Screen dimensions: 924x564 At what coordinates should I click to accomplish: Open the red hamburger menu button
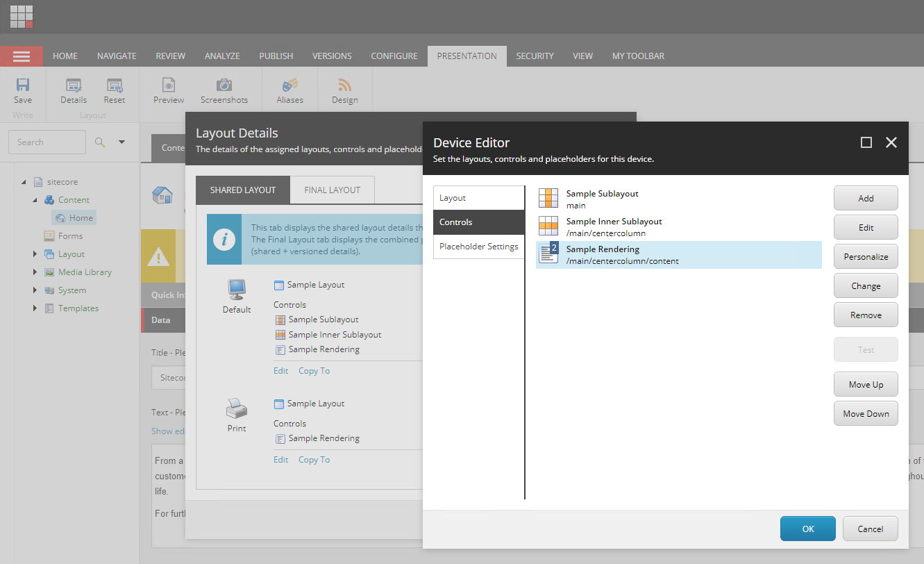point(22,56)
